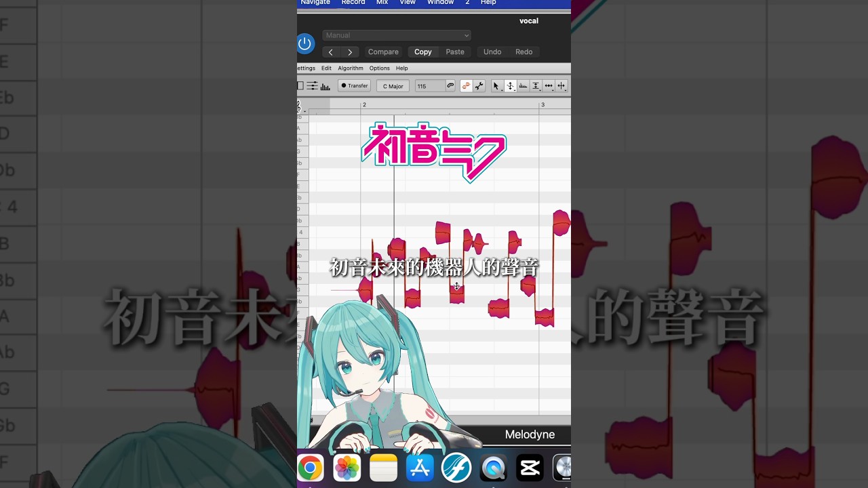The image size is (868, 488).
Task: Open Melodyne Algorithm menu
Action: pos(351,68)
